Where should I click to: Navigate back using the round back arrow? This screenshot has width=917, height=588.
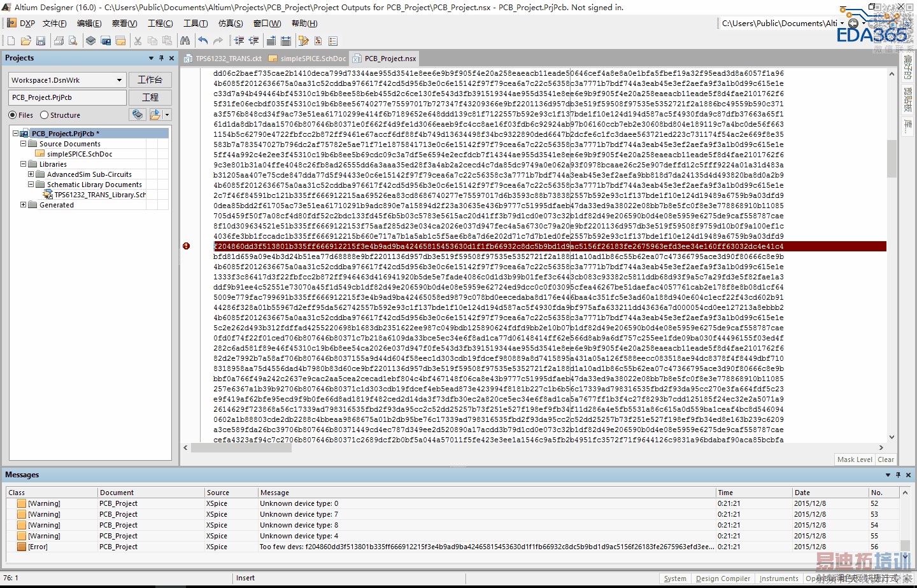pyautogui.click(x=853, y=23)
